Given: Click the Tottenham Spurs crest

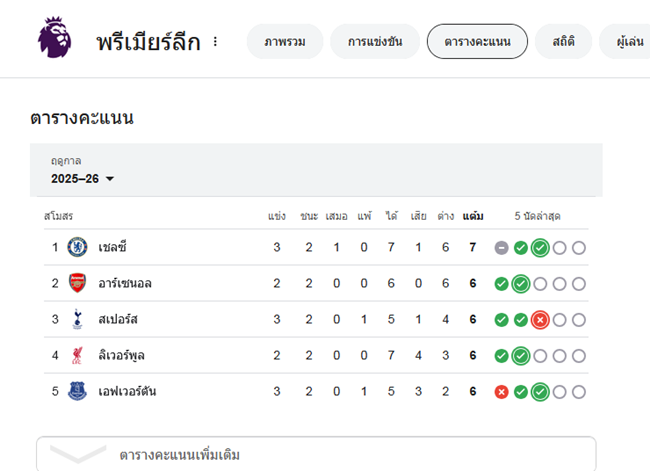Looking at the screenshot, I should [77, 319].
